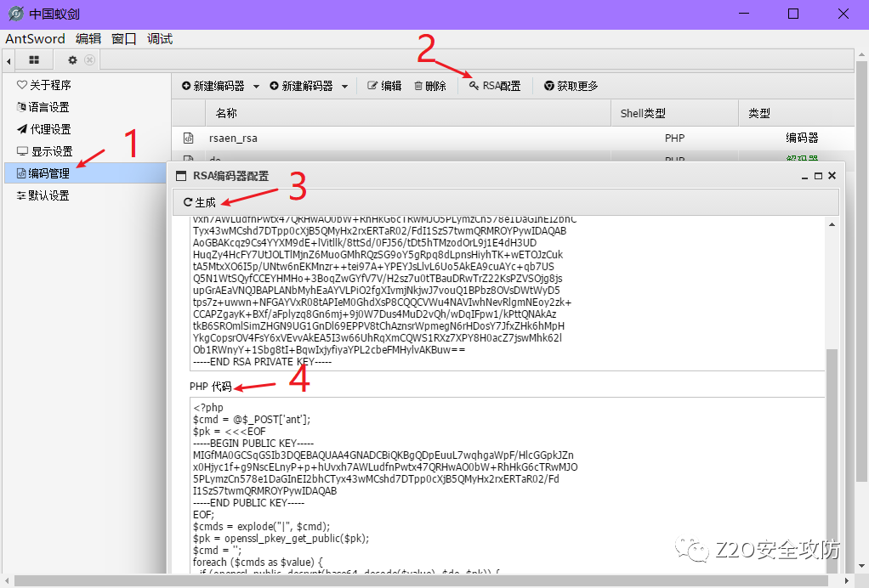Close the settings tab with x icon
Image resolution: width=869 pixels, height=588 pixels.
coord(90,59)
